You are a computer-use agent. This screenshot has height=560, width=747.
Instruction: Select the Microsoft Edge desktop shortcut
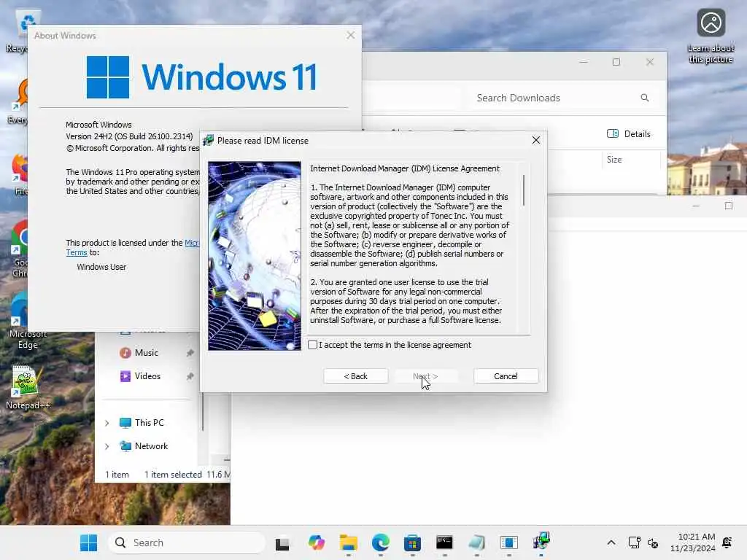(27, 322)
